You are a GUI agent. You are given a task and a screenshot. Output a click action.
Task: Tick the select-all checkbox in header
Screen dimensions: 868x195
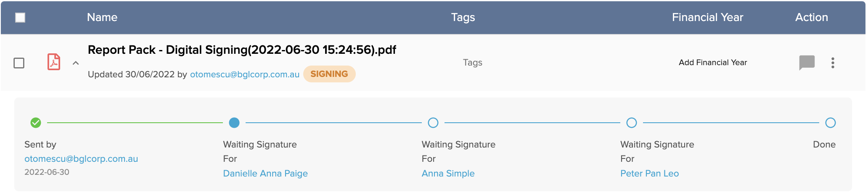(x=20, y=17)
